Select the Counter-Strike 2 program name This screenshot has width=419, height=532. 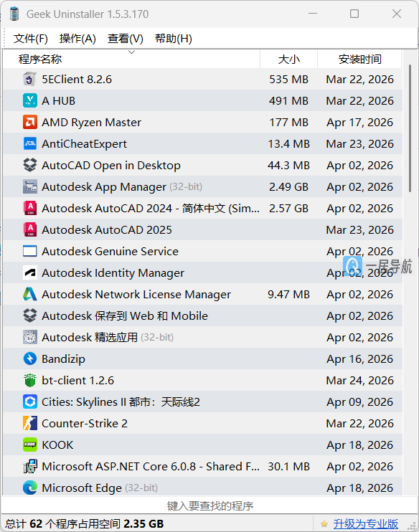(85, 424)
